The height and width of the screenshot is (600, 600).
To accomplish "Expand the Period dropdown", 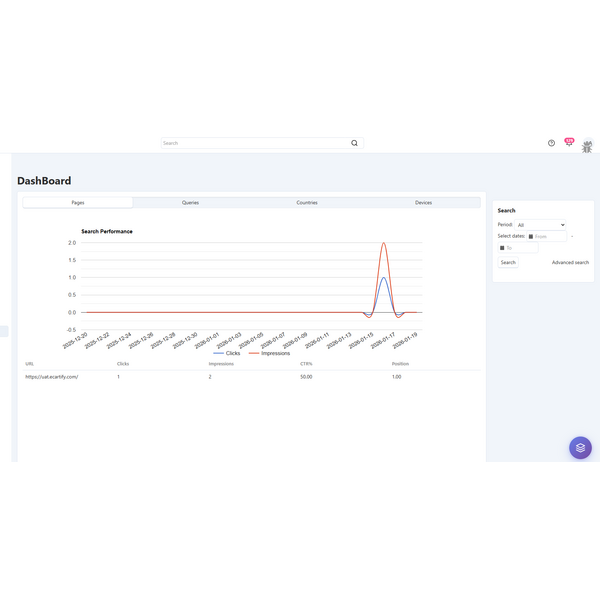I will 541,225.
